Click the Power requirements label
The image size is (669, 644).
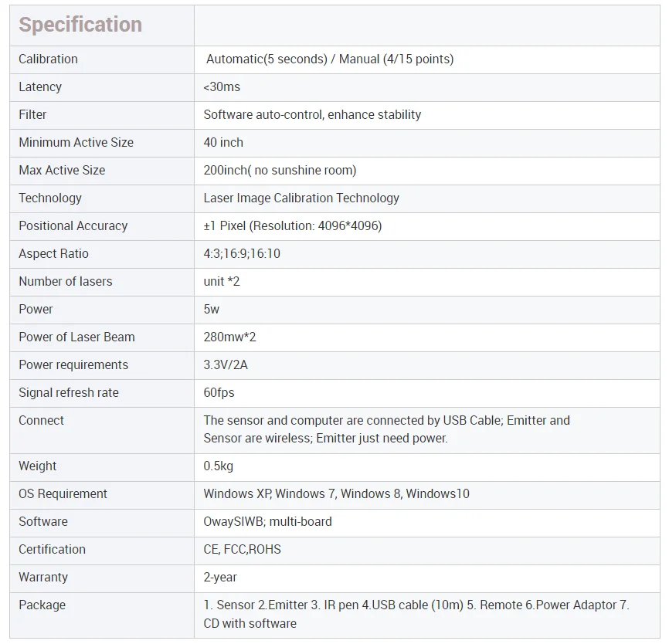pyautogui.click(x=73, y=365)
